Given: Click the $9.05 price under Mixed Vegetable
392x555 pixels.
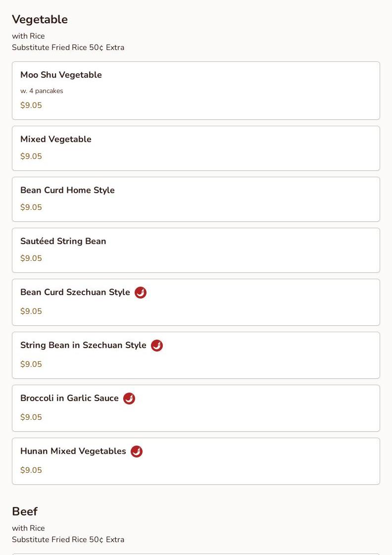Looking at the screenshot, I should click(31, 156).
